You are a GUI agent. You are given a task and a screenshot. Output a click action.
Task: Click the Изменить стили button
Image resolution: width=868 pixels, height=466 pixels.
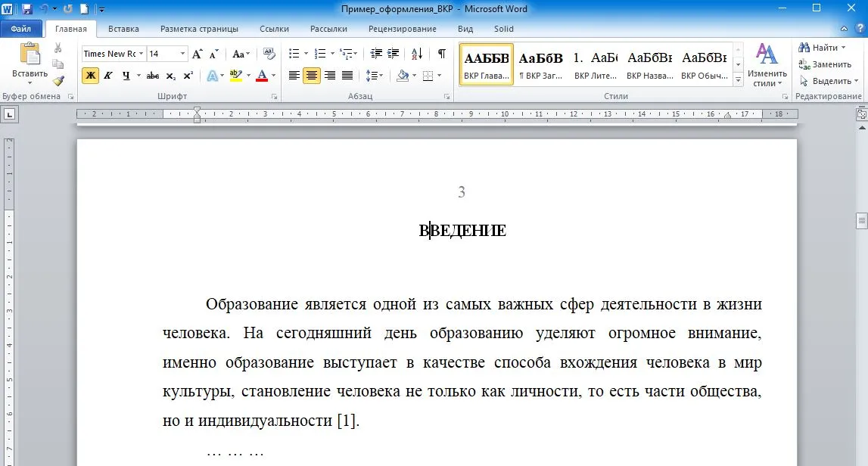(x=767, y=65)
